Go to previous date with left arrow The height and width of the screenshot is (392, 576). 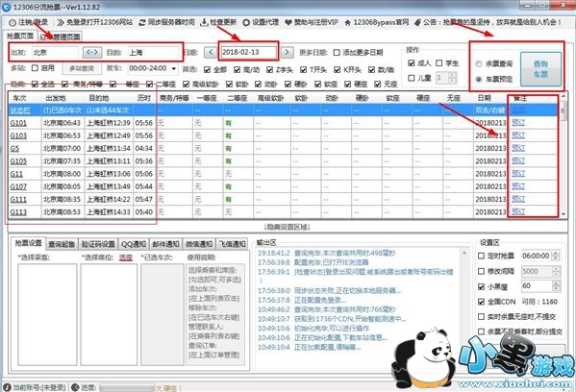tap(211, 52)
